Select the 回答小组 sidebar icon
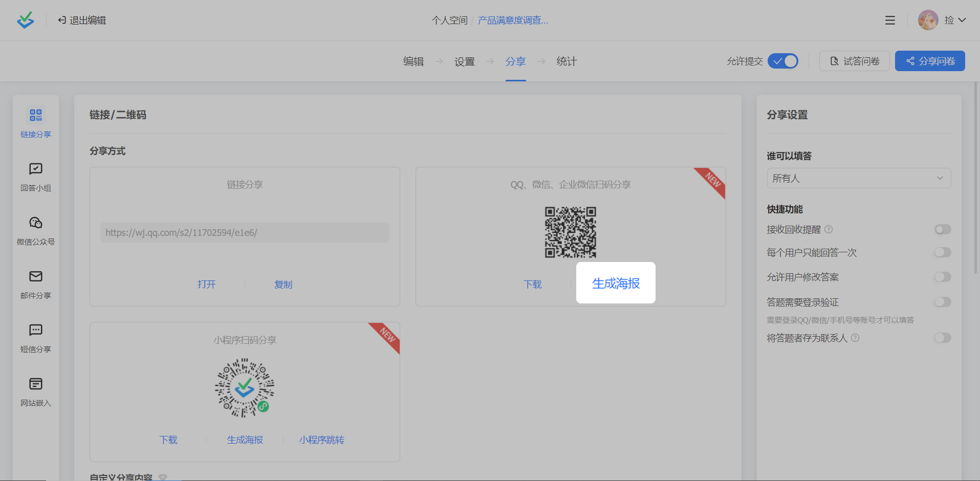Image resolution: width=980 pixels, height=481 pixels. 36,169
